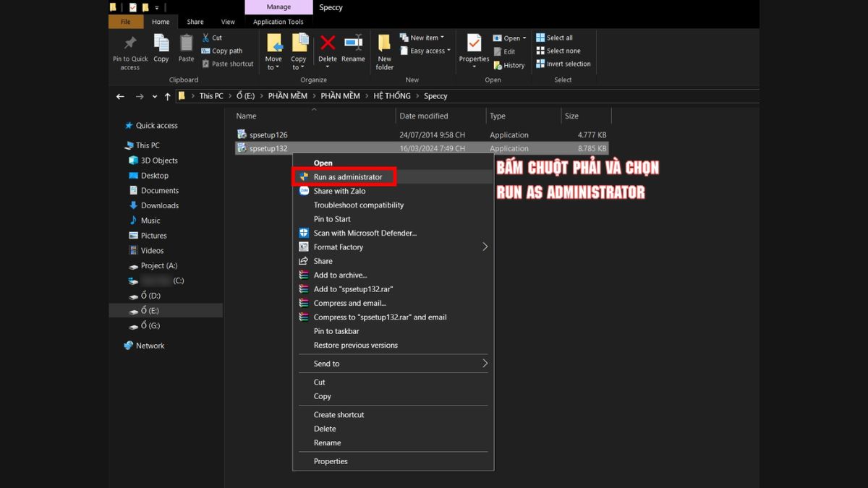Click Select all in the ribbon

click(x=554, y=38)
